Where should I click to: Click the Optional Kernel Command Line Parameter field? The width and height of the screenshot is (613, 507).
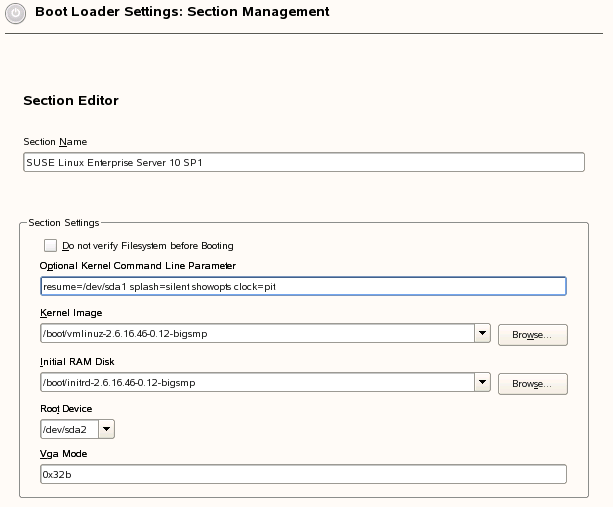[x=303, y=286]
